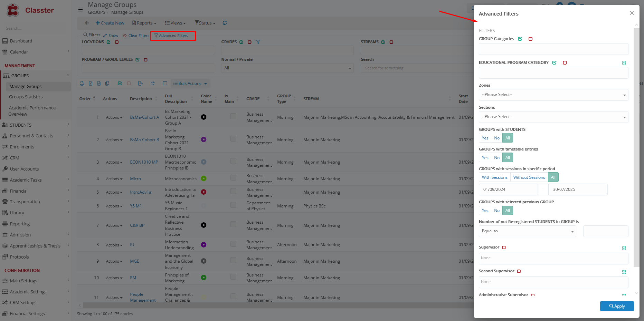
Task: Click the print icon above the table
Action: (82, 84)
